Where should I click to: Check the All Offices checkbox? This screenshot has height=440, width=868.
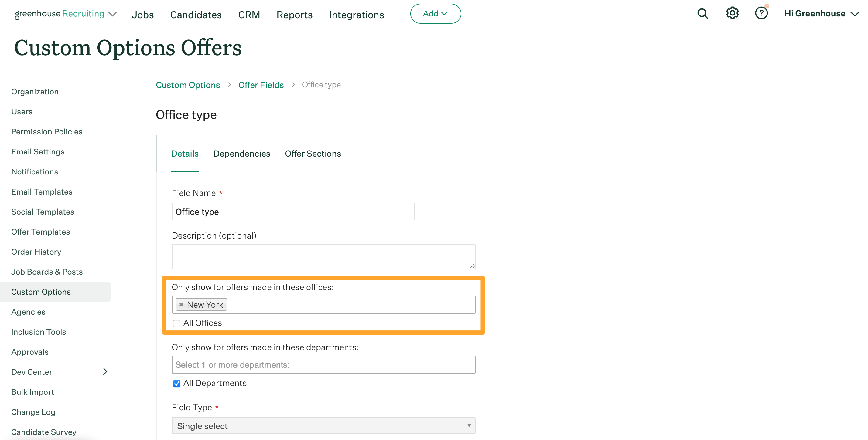tap(176, 323)
